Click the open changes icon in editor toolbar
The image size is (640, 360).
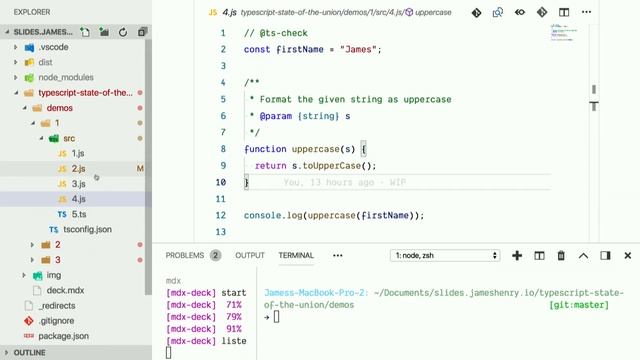(498, 12)
